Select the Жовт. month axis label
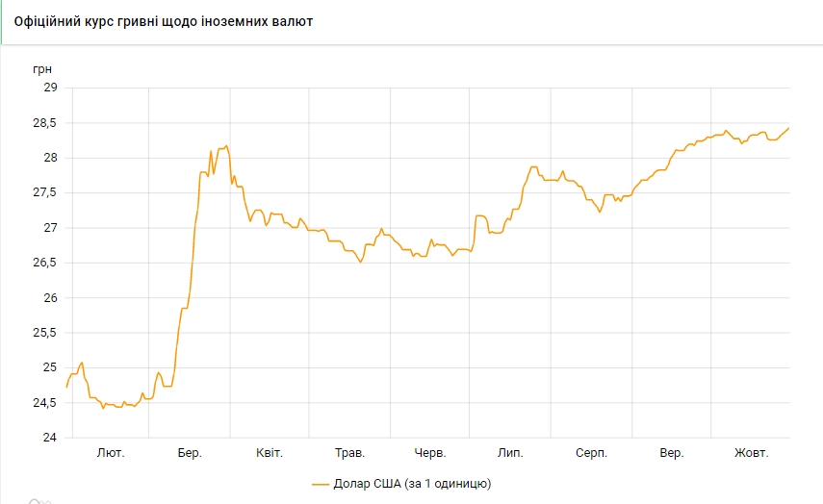Viewport: 823px width, 504px height. coord(751,453)
